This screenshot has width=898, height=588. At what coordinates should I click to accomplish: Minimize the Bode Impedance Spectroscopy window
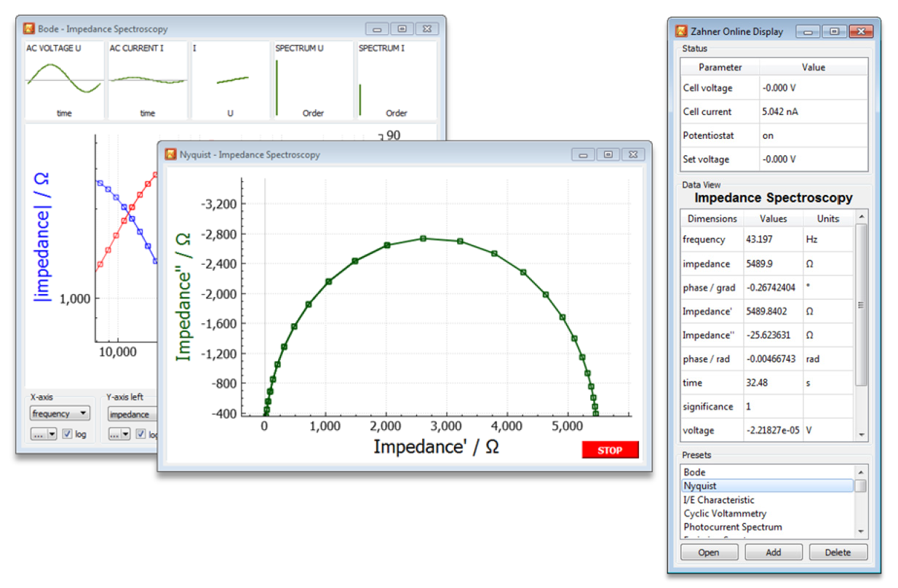pyautogui.click(x=378, y=29)
